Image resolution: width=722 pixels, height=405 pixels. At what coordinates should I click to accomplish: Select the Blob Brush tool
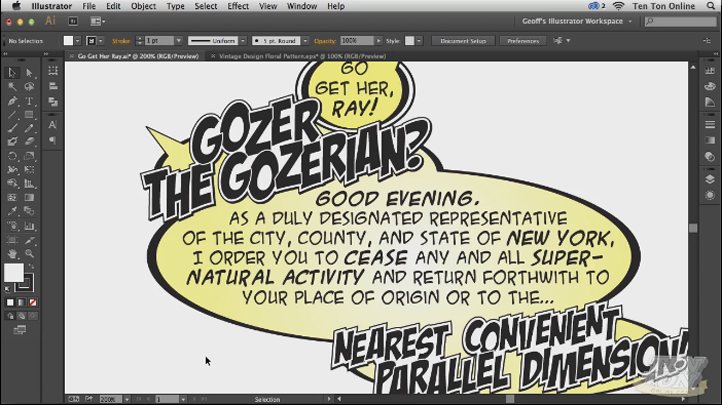click(12, 142)
